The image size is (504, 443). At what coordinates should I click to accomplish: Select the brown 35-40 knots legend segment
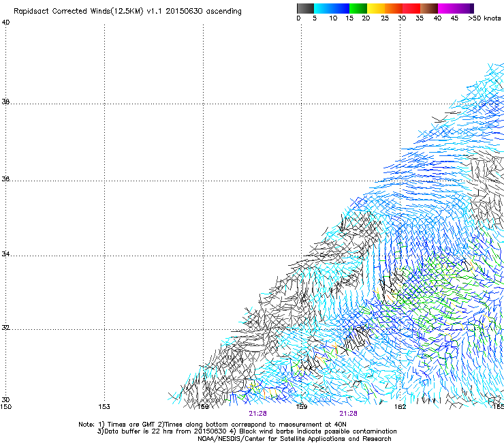429,8
